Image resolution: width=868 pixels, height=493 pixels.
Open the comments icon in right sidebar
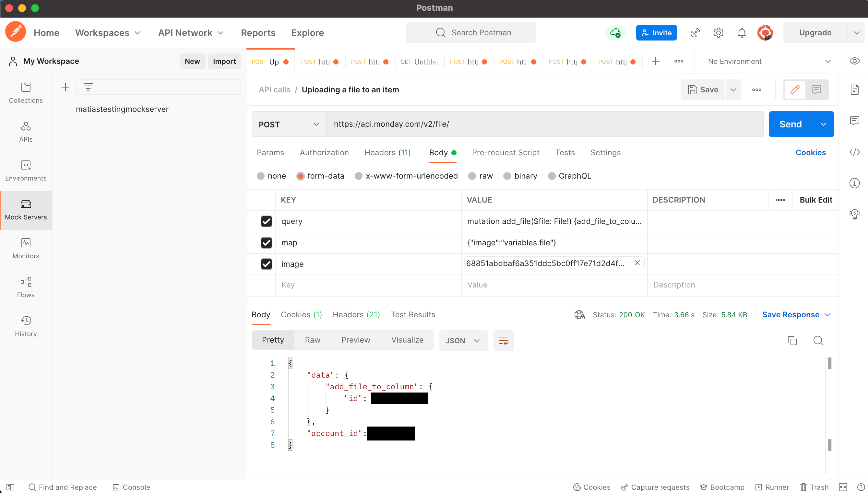tap(854, 121)
